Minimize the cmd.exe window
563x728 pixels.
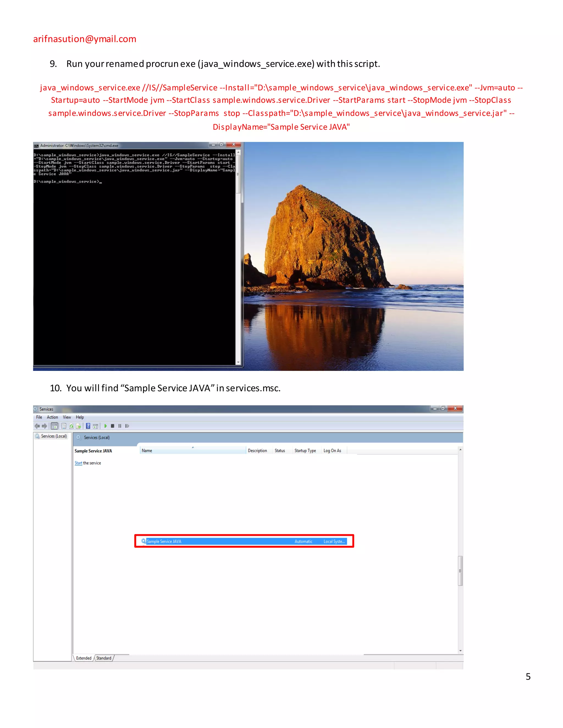[213, 145]
